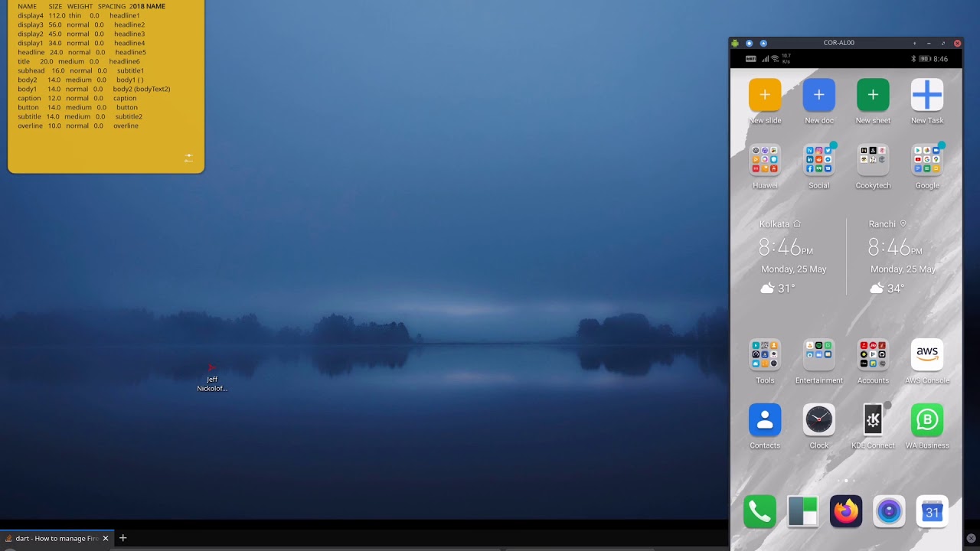Click the 2018 NAME column header
This screenshot has width=980, height=551.
click(147, 6)
